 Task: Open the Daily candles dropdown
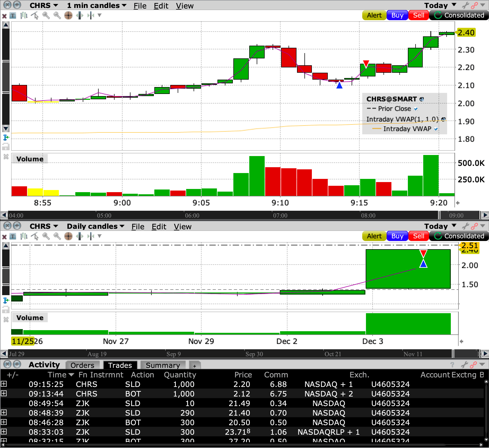pyautogui.click(x=95, y=226)
